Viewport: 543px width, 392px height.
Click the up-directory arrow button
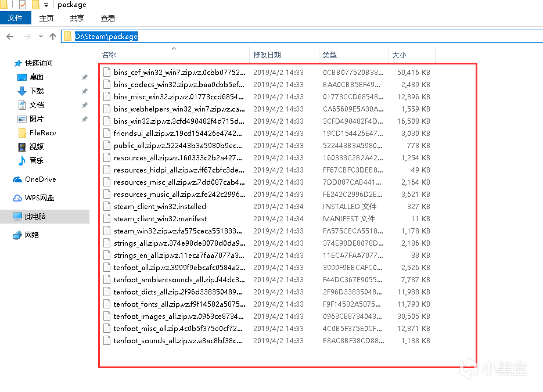pyautogui.click(x=53, y=37)
